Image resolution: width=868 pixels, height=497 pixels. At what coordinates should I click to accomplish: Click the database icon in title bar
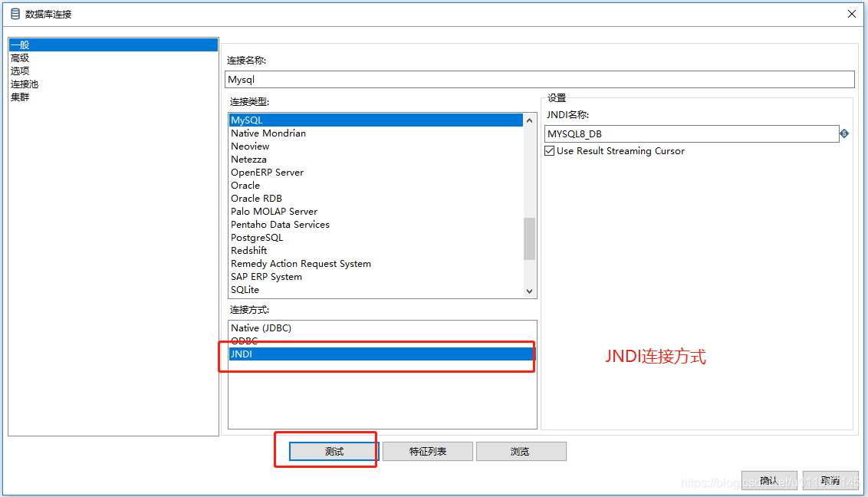pos(15,14)
